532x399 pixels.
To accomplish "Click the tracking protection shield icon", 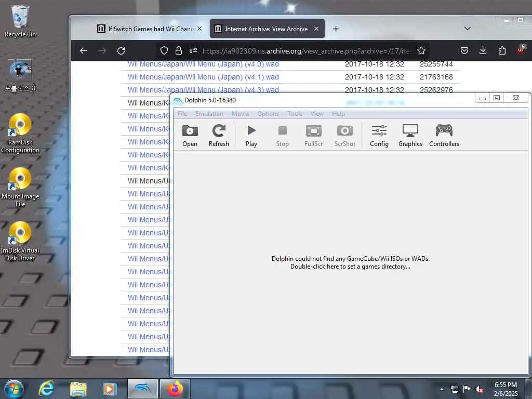I will click(164, 50).
